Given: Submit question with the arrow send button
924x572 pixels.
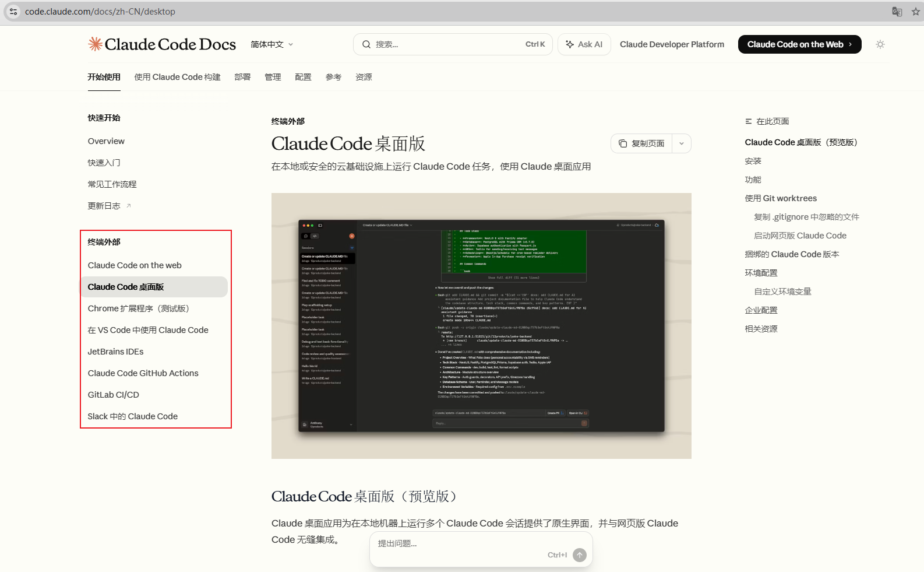Looking at the screenshot, I should 580,555.
